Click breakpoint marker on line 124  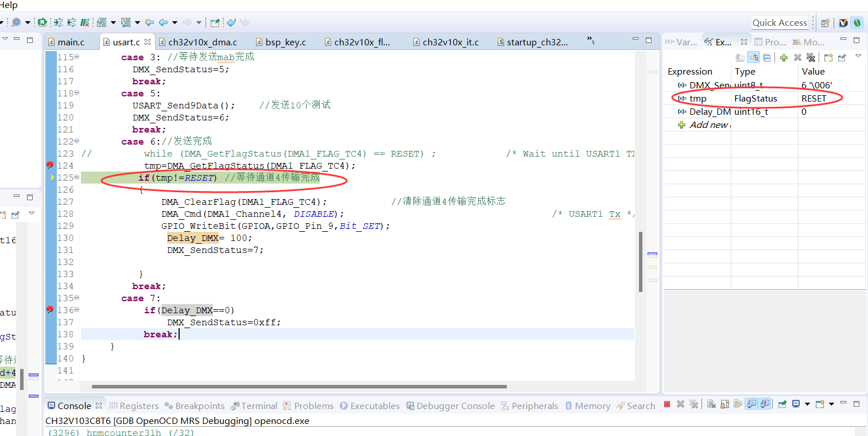point(50,165)
